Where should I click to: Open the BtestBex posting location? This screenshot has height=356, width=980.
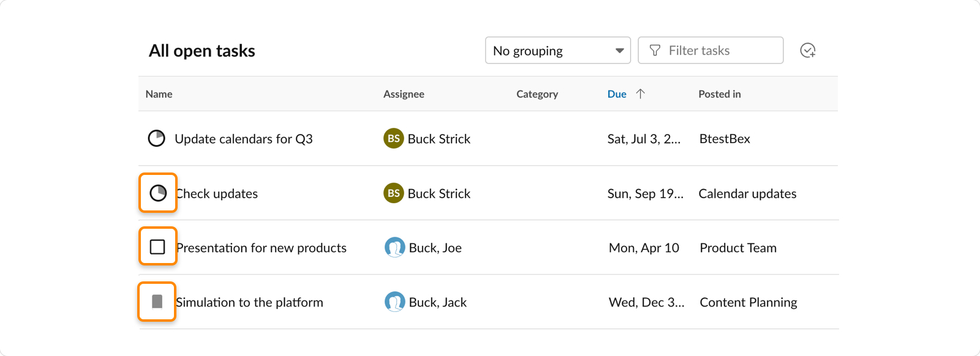[x=725, y=139]
